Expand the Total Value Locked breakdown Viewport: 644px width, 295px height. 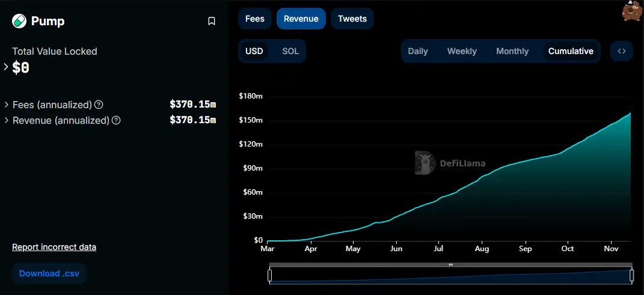[6, 67]
